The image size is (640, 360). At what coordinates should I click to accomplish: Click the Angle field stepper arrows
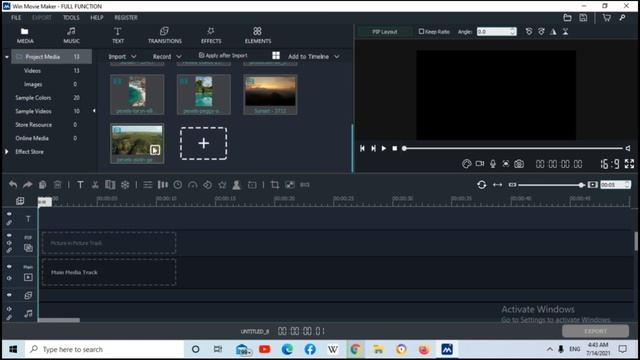[x=513, y=31]
